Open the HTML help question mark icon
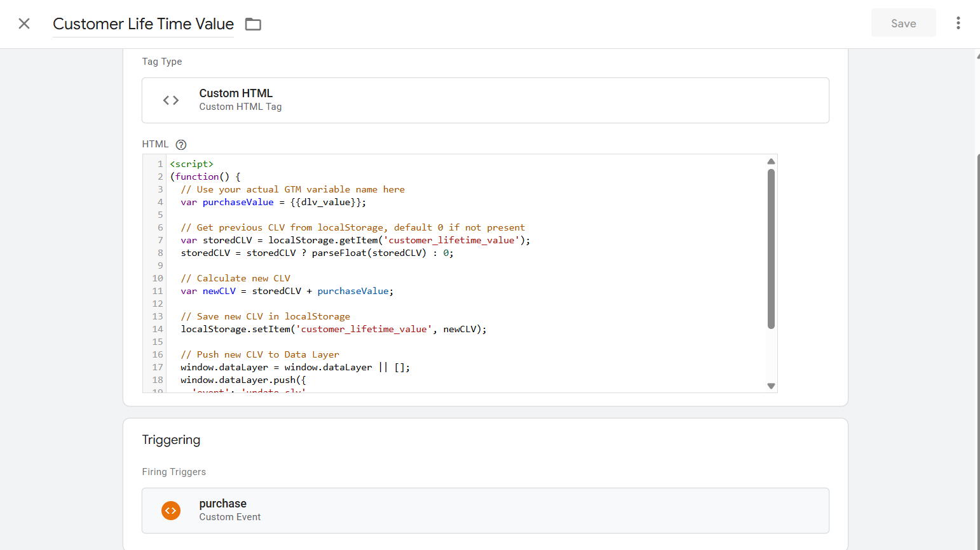The height and width of the screenshot is (550, 980). click(x=181, y=145)
